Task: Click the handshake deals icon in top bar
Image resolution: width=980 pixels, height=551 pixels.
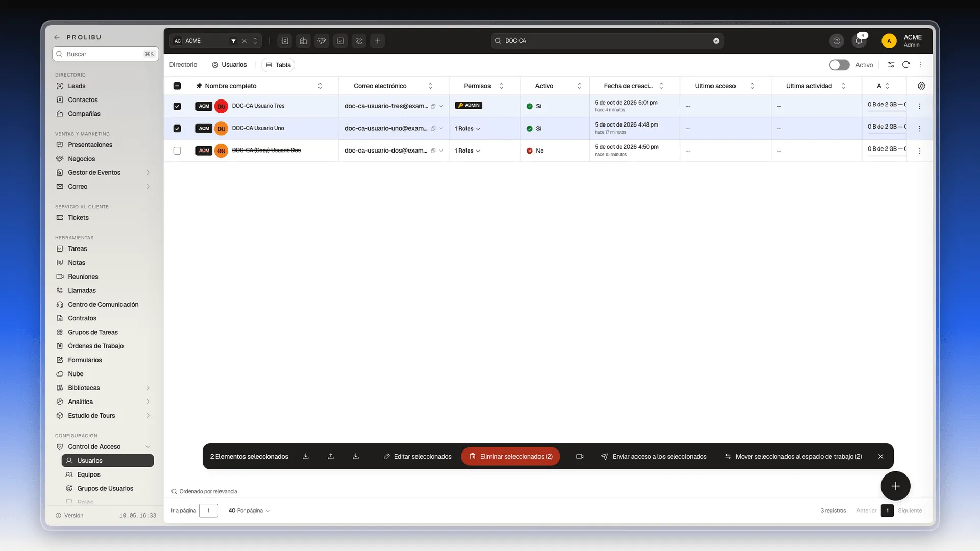Action: pos(322,41)
